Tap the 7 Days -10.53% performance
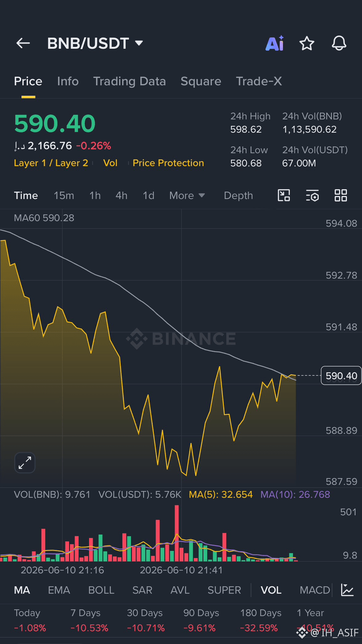The width and height of the screenshot is (362, 644). tap(89, 621)
